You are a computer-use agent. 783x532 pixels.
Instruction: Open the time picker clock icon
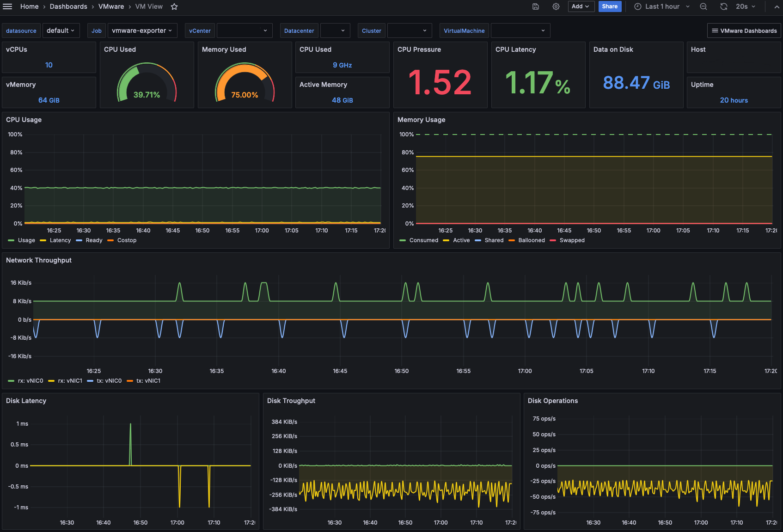pos(638,6)
